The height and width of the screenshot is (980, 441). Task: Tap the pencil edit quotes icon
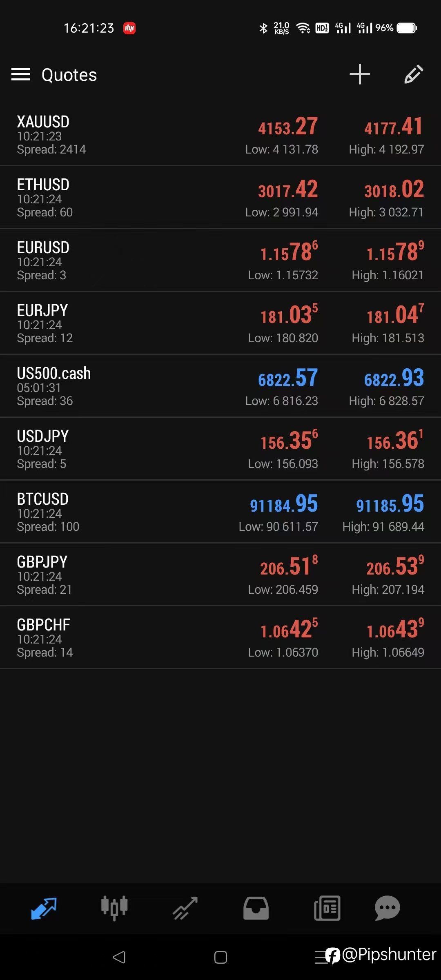click(x=414, y=74)
